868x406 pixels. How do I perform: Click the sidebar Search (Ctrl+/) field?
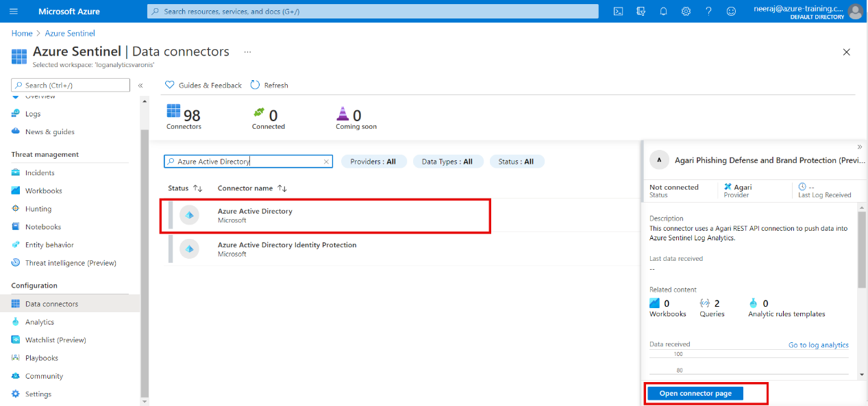pyautogui.click(x=71, y=85)
